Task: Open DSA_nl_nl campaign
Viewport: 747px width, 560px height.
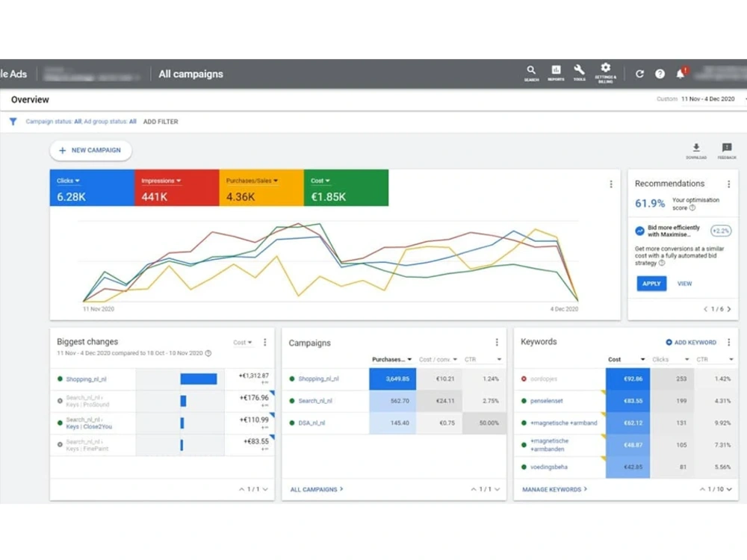Action: [x=311, y=423]
